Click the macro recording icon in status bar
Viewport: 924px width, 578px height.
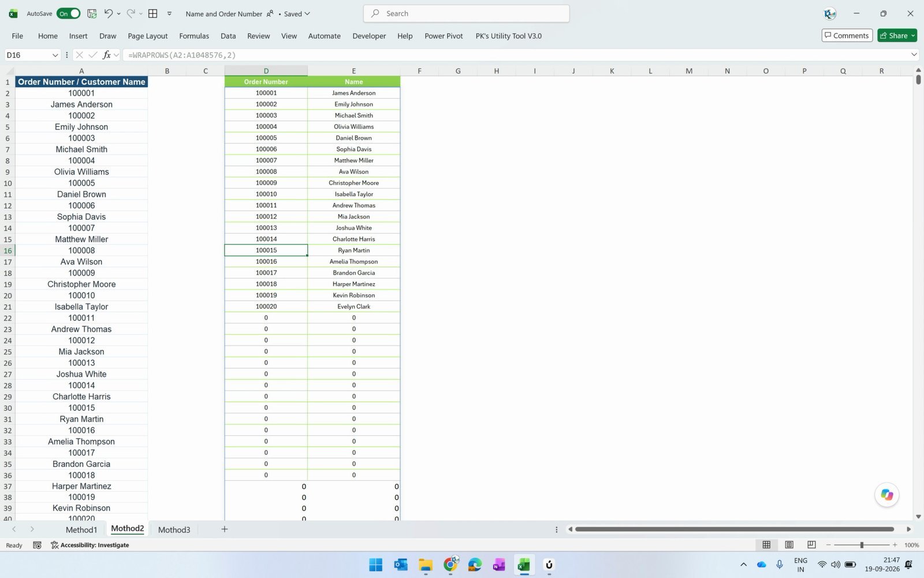[37, 545]
